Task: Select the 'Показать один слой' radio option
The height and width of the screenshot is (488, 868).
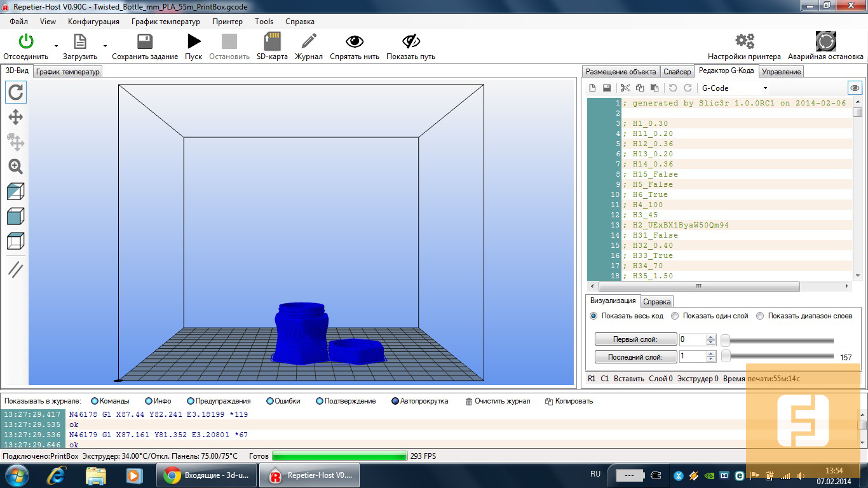Action: (675, 316)
